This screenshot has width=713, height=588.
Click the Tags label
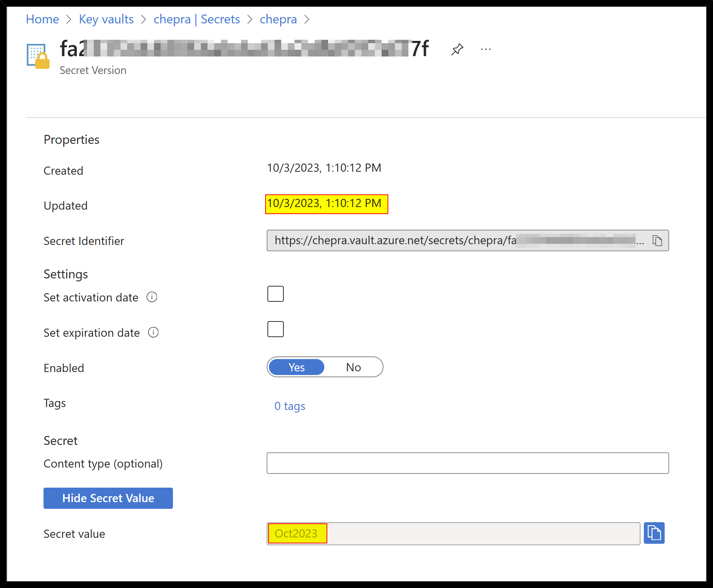point(55,403)
